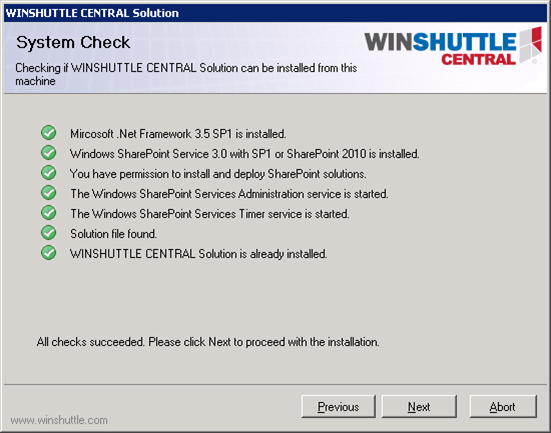Image resolution: width=551 pixels, height=433 pixels.
Task: Click the WINSHUTTLE CENTRAL Solution title bar
Action: pyautogui.click(x=276, y=13)
